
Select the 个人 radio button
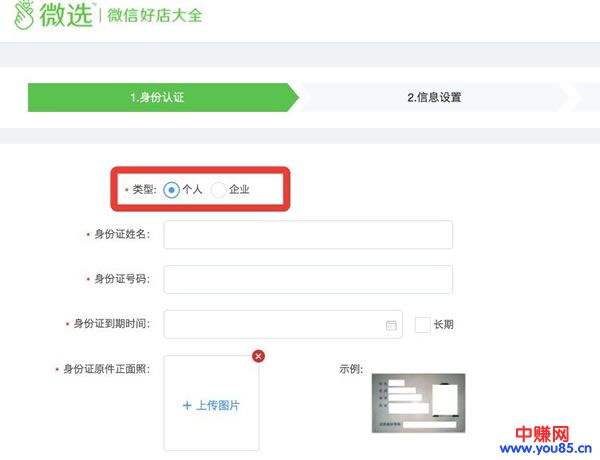172,189
